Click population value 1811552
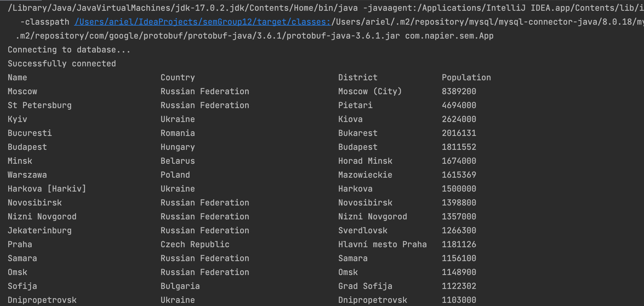644x306 pixels. 459,147
